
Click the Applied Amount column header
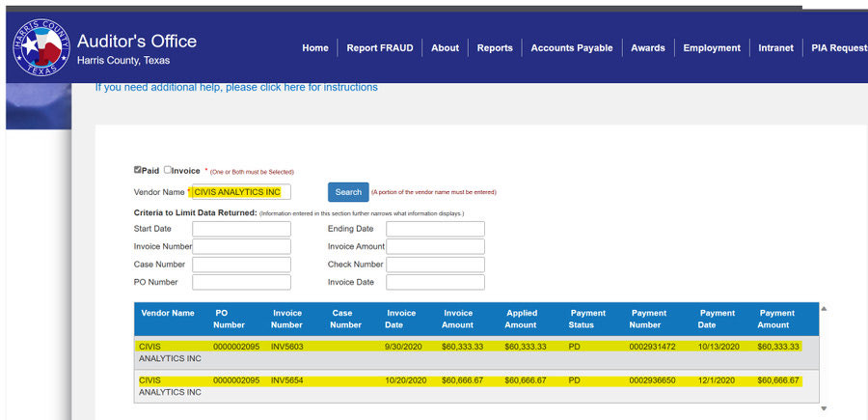coord(521,320)
